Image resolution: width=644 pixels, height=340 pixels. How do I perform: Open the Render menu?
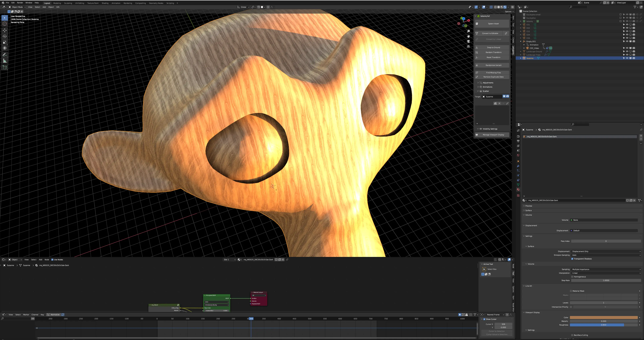coord(20,3)
